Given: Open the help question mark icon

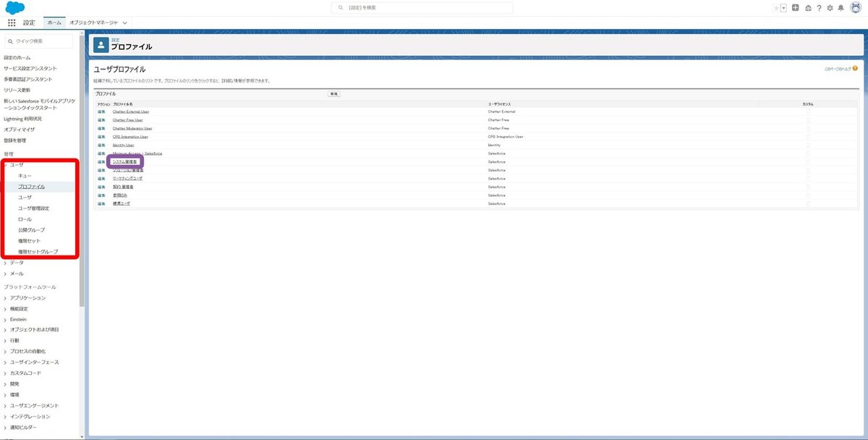Looking at the screenshot, I should click(x=819, y=8).
